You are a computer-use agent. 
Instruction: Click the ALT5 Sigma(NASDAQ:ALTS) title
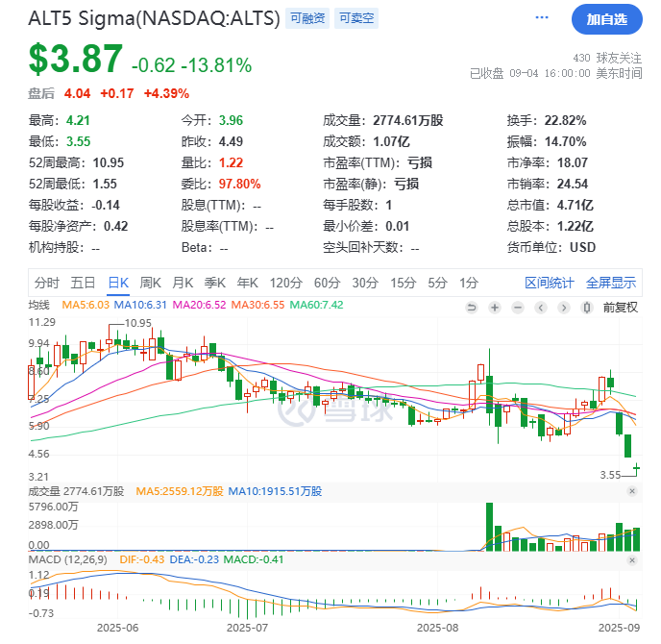155,18
